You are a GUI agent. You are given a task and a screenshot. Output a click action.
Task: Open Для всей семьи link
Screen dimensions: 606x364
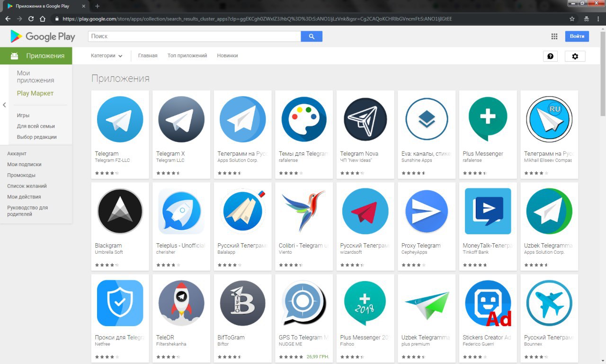click(x=36, y=126)
